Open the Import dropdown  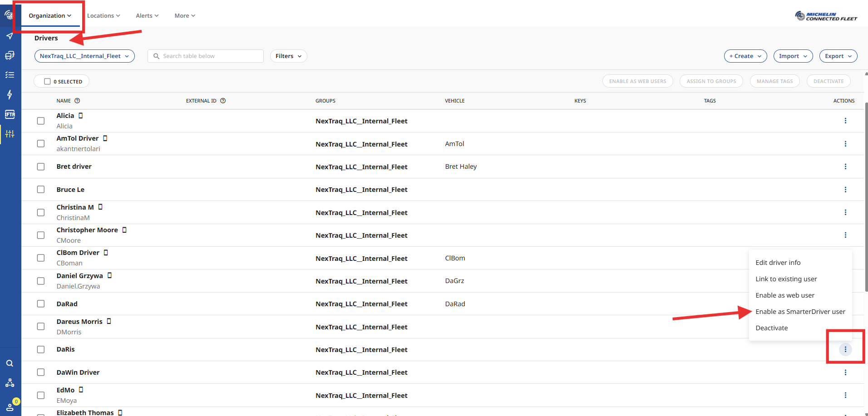click(793, 56)
